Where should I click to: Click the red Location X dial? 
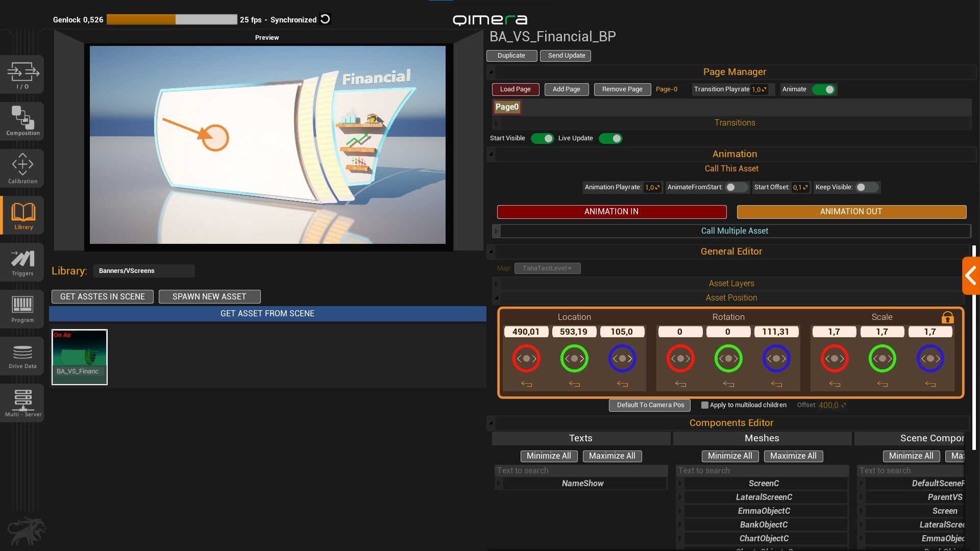(x=526, y=358)
